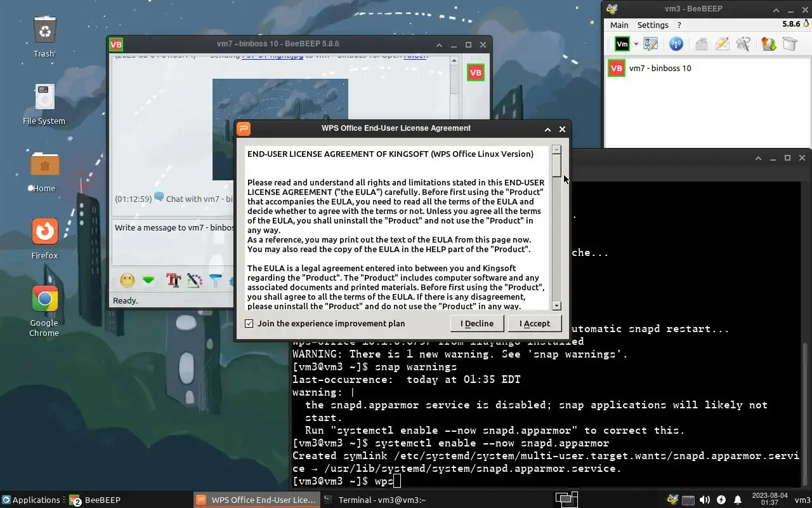The image size is (812, 508).
Task: Open Main menu in vm3 BeeBEEP
Action: point(619,25)
